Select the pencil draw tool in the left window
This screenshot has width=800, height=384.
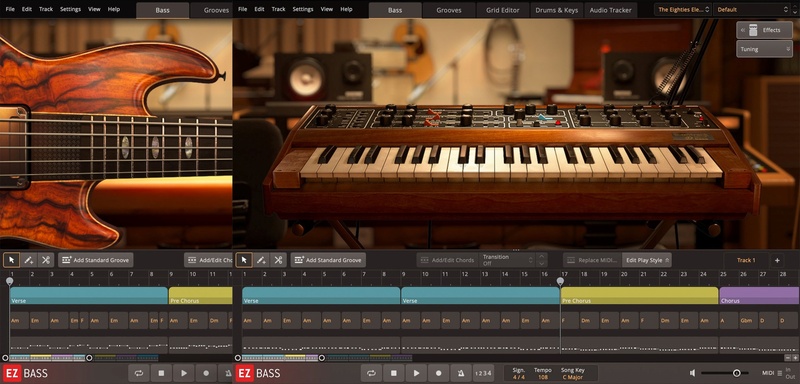(28, 260)
